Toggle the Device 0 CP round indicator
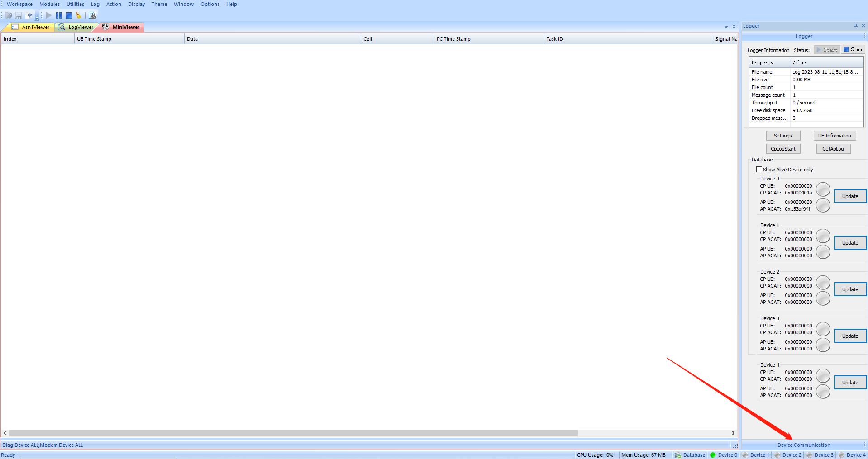 (823, 189)
